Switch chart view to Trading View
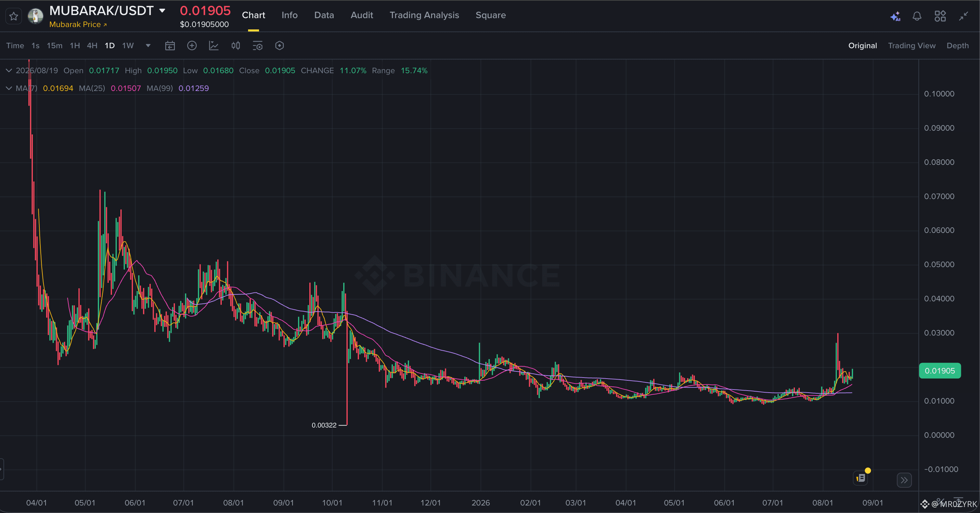 [912, 45]
